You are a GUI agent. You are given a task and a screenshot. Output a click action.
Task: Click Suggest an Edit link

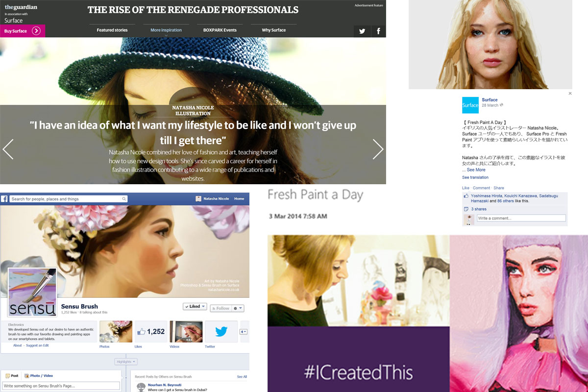coord(37,345)
